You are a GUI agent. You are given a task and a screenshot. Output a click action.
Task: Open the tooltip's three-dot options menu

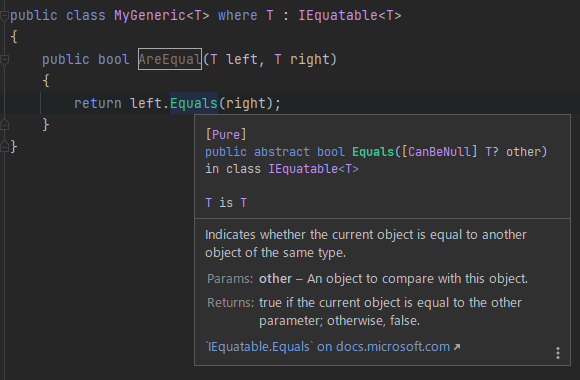click(x=558, y=353)
